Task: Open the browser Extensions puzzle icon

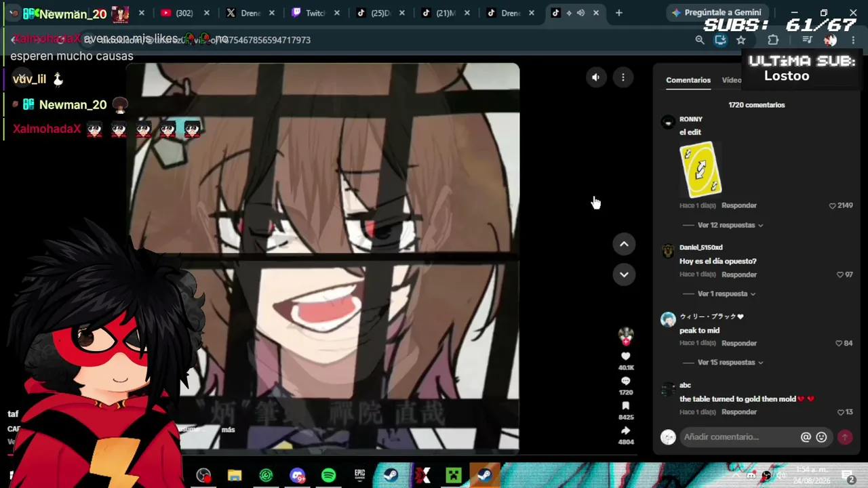Action: pos(773,40)
